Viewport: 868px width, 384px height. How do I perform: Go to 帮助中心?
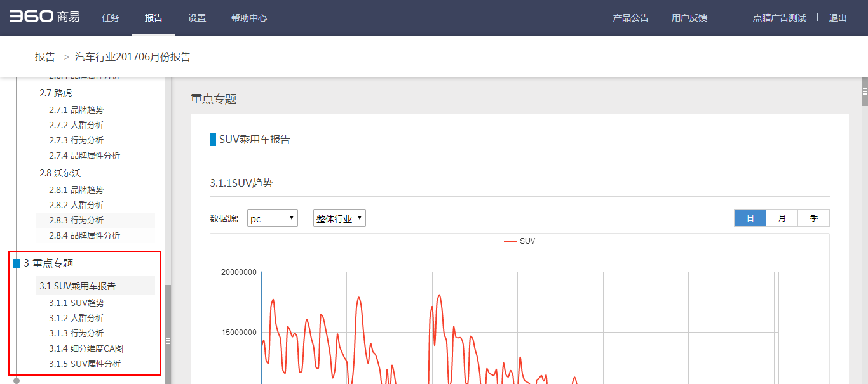pos(249,18)
